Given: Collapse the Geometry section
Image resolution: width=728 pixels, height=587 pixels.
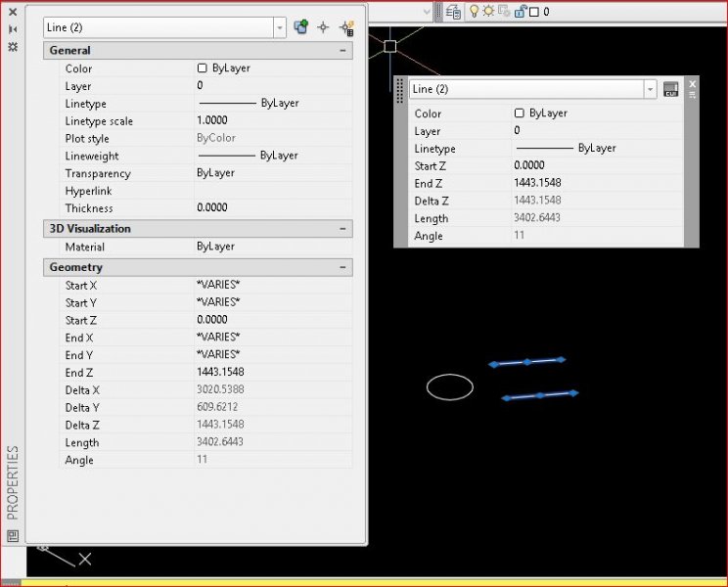Looking at the screenshot, I should coord(342,267).
